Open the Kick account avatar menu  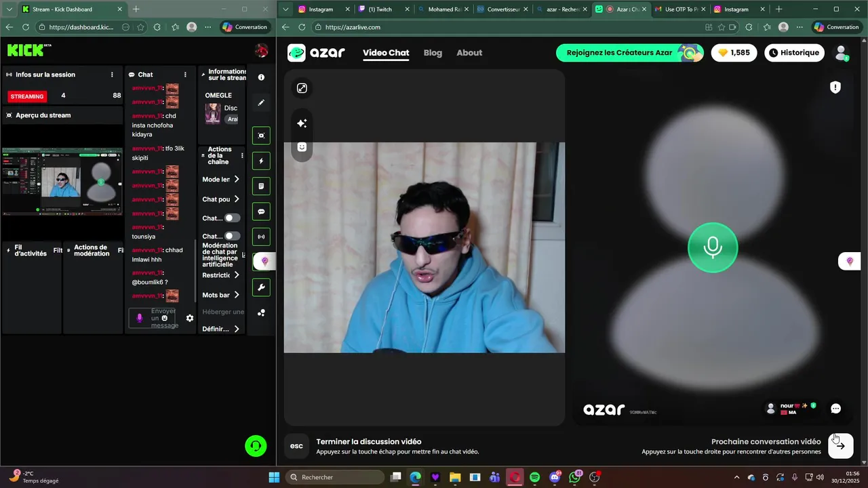pyautogui.click(x=261, y=50)
